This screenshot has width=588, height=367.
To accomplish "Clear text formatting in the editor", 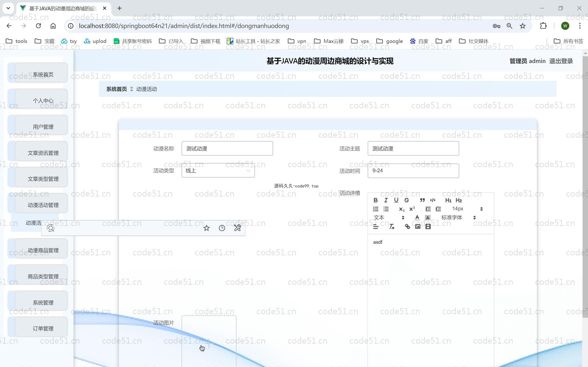I will click(x=392, y=227).
